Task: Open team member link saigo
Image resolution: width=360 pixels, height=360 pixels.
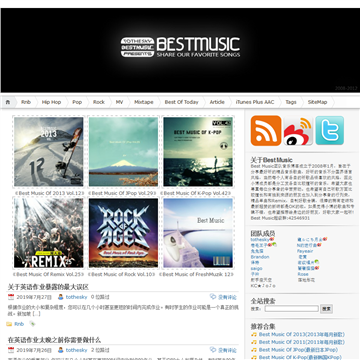Action: [x=256, y=268]
